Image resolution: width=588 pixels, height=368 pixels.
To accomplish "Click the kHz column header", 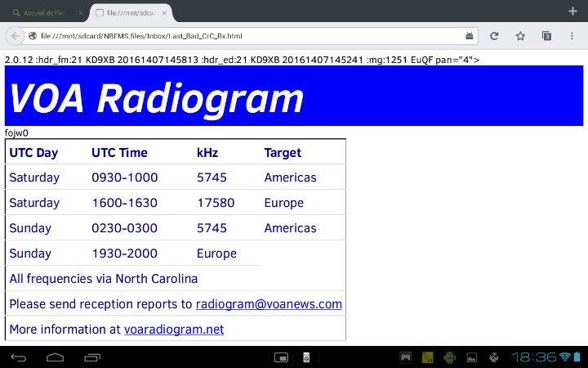I will point(207,153).
